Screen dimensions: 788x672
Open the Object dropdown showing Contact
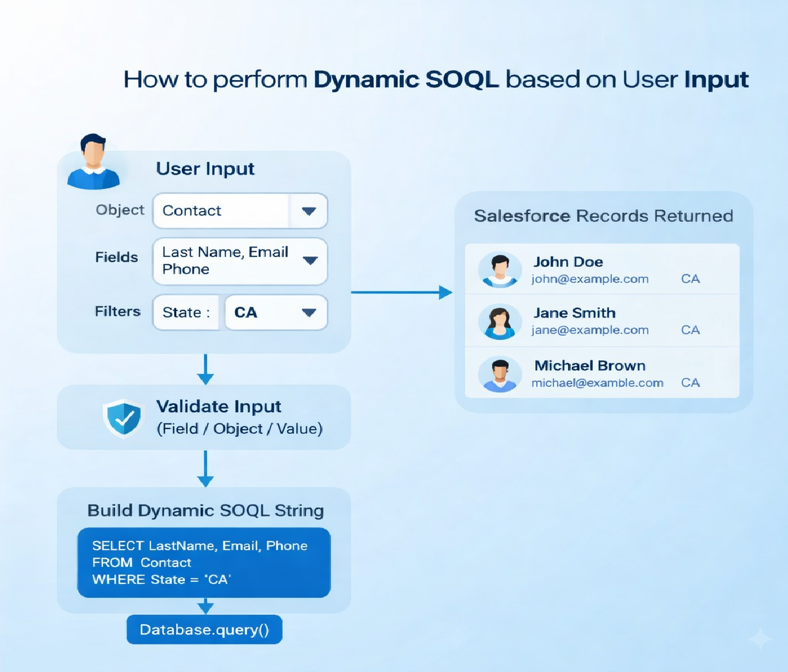309,211
